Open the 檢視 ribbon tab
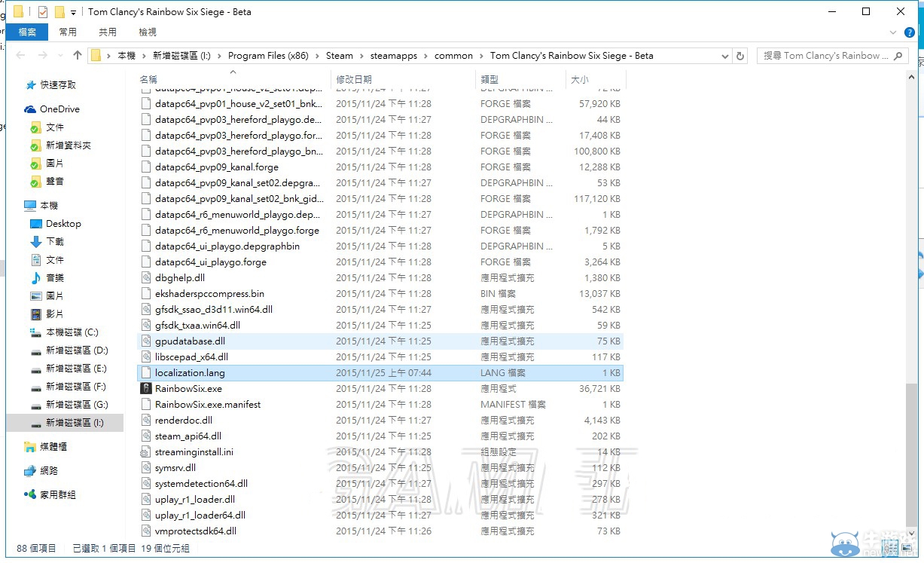Viewport: 924px width, 563px height. [148, 32]
